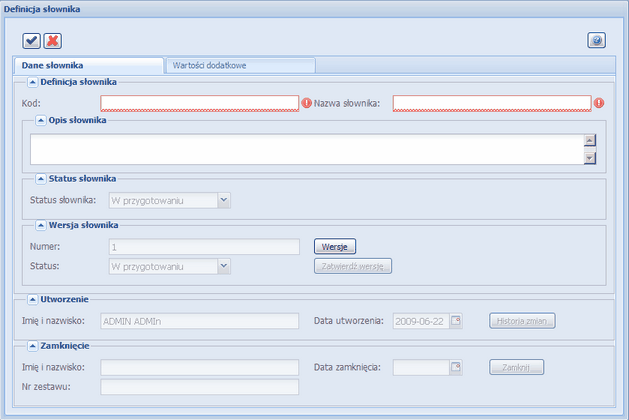Click the Historia zmian button
Viewport: 629px width, 420px height.
click(522, 321)
